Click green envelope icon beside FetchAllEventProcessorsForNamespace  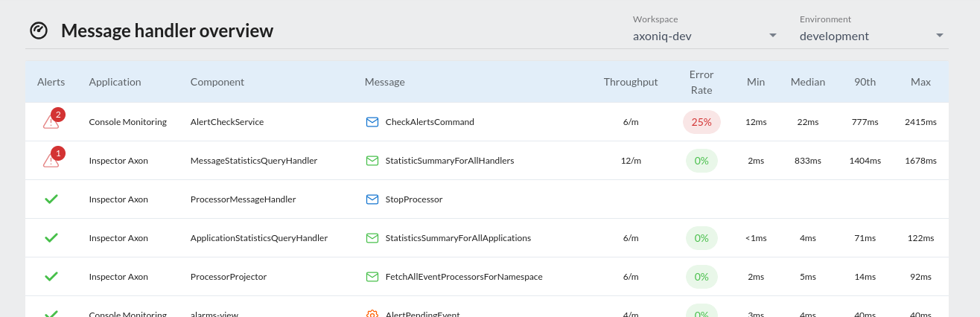tap(372, 277)
